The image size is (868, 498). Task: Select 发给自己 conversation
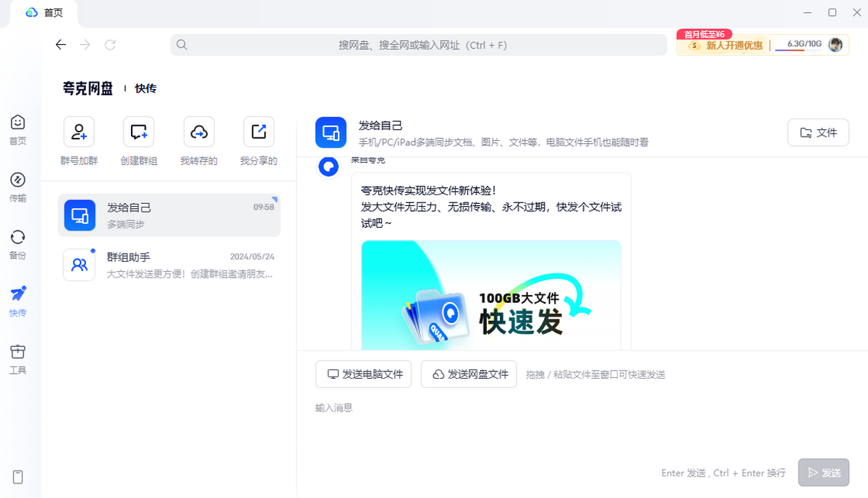(169, 215)
